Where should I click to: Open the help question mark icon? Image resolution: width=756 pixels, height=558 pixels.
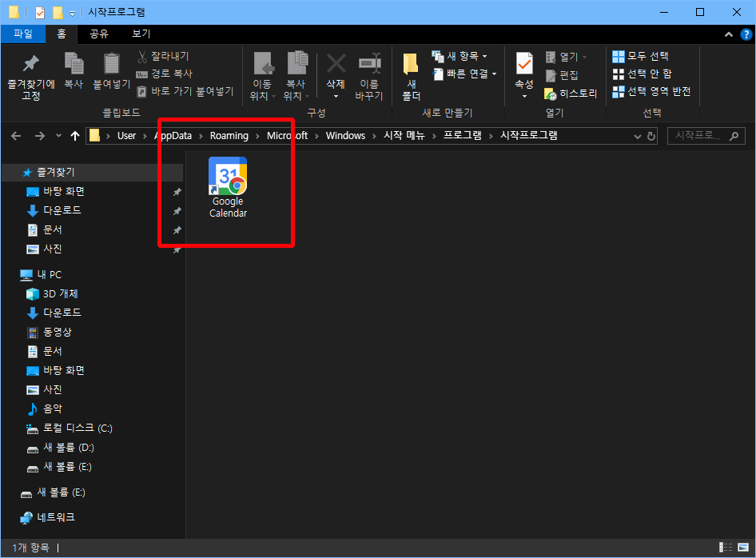(746, 34)
